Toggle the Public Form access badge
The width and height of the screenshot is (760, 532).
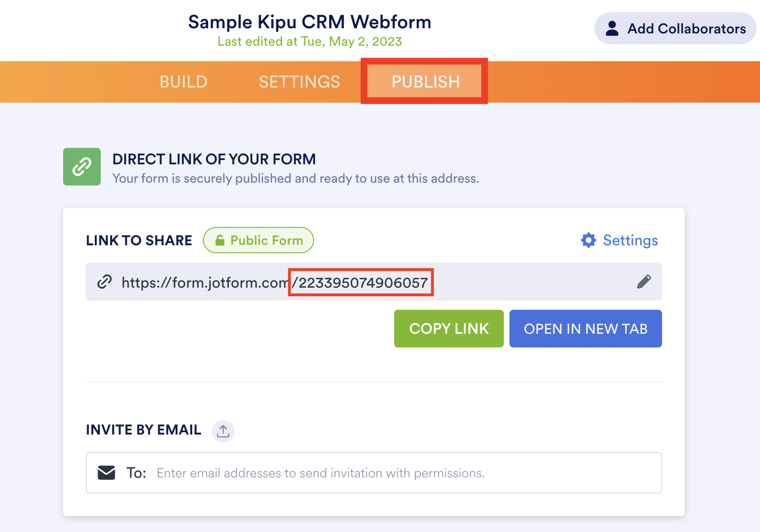(259, 240)
